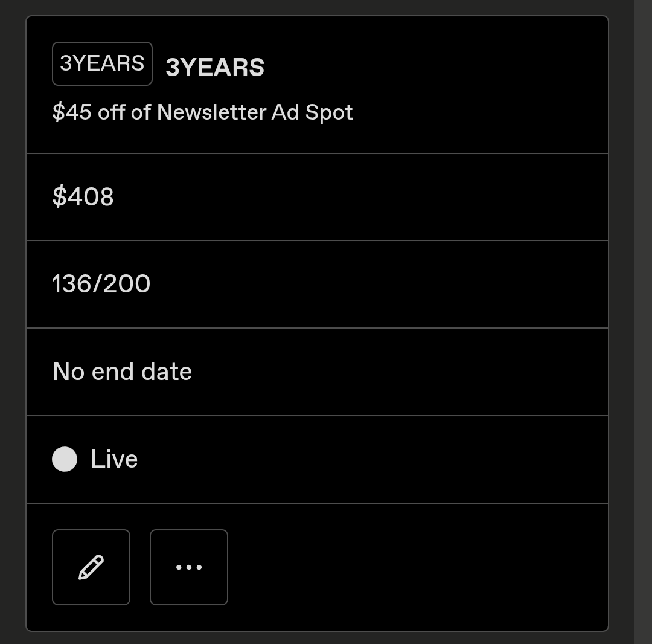Click the Live status circle indicator
The height and width of the screenshot is (644, 652).
point(65,459)
